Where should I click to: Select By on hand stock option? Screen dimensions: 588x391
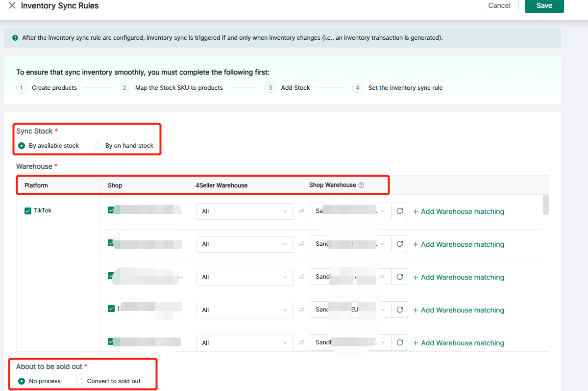tap(98, 146)
